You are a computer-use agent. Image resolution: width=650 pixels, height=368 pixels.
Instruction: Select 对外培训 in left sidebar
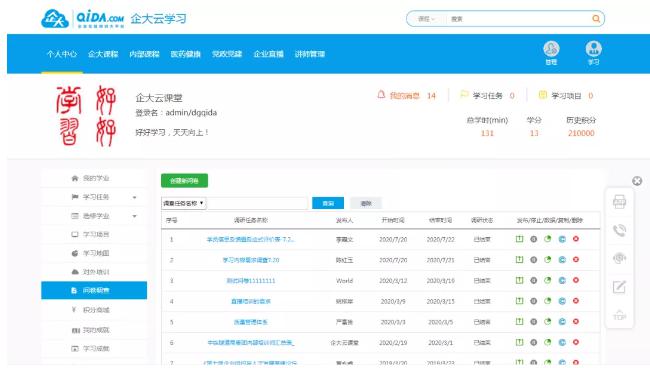click(94, 272)
